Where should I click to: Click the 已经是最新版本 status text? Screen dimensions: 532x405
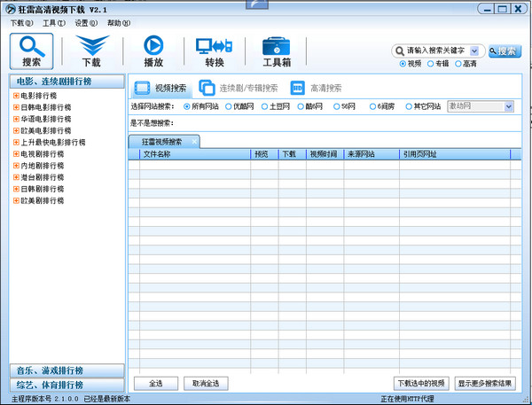(107, 399)
